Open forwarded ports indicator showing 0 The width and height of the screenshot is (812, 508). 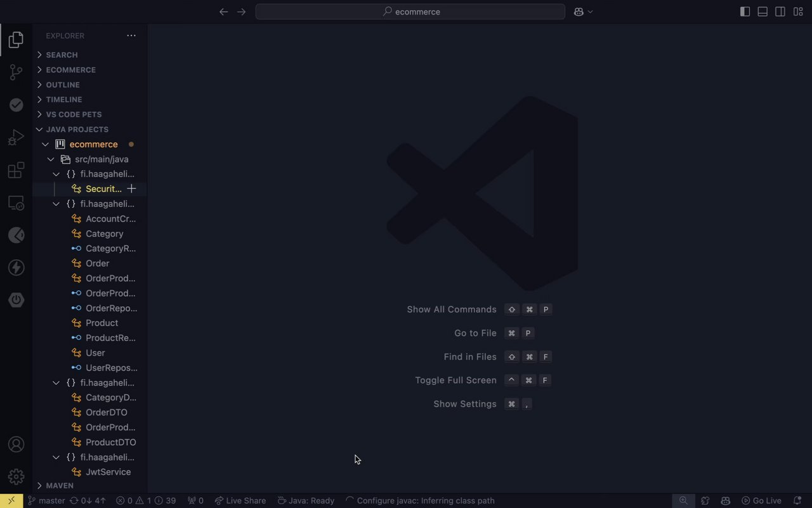tap(195, 500)
